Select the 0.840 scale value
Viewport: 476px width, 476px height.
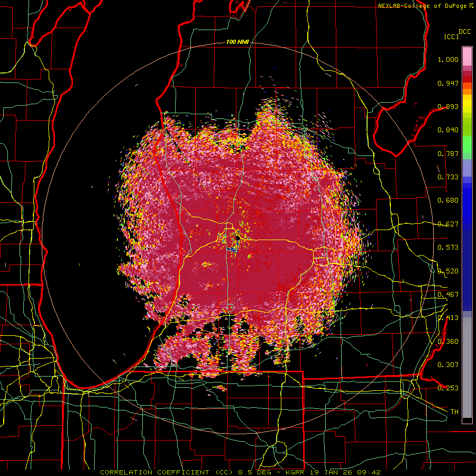[448, 130]
